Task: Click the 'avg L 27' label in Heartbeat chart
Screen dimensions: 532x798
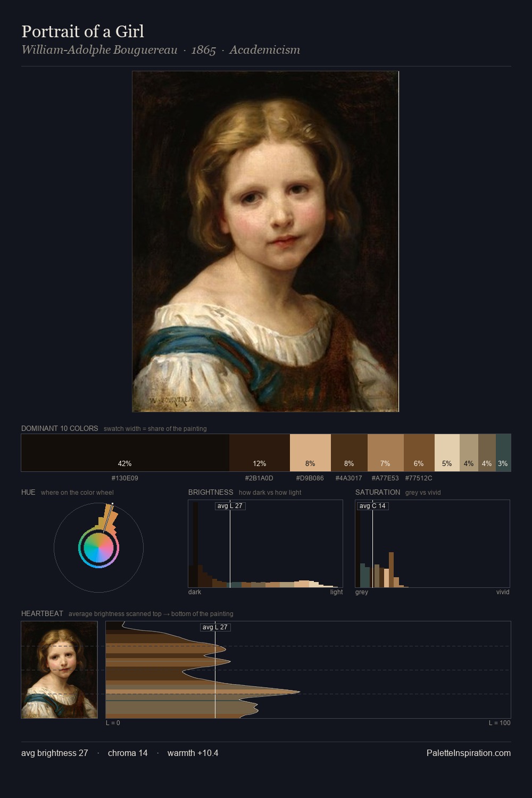Action: tap(215, 627)
